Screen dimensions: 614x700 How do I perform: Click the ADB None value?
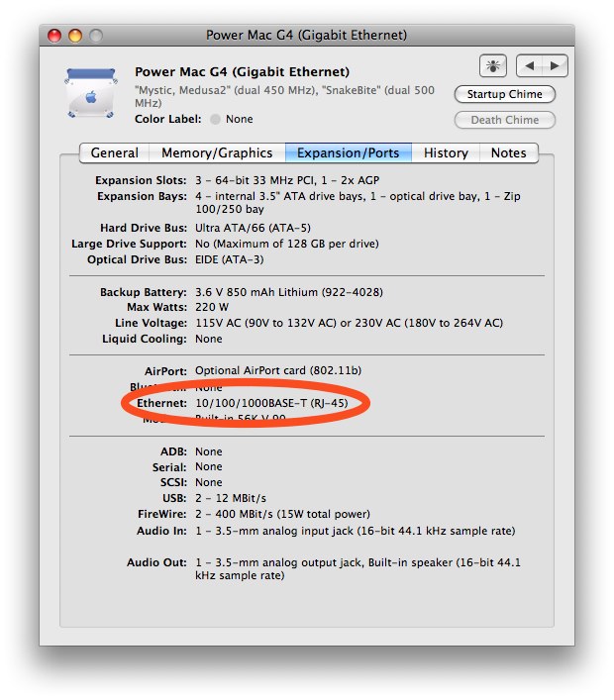209,451
